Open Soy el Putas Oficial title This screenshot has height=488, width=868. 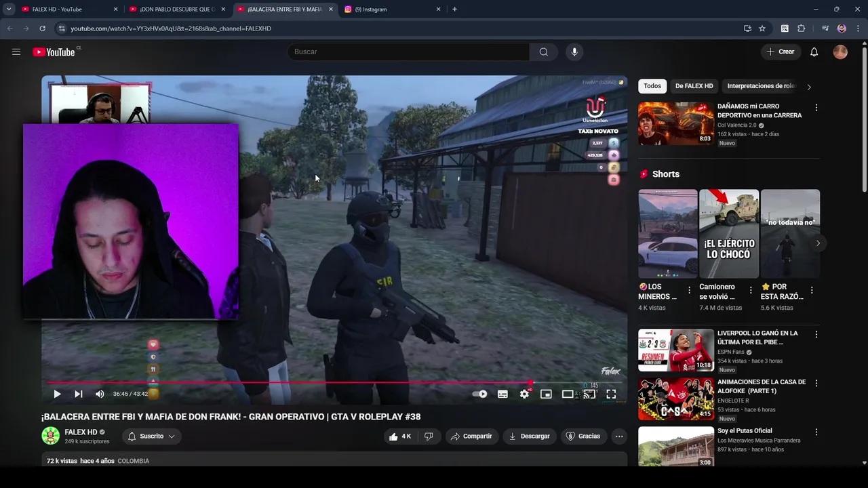click(x=745, y=431)
